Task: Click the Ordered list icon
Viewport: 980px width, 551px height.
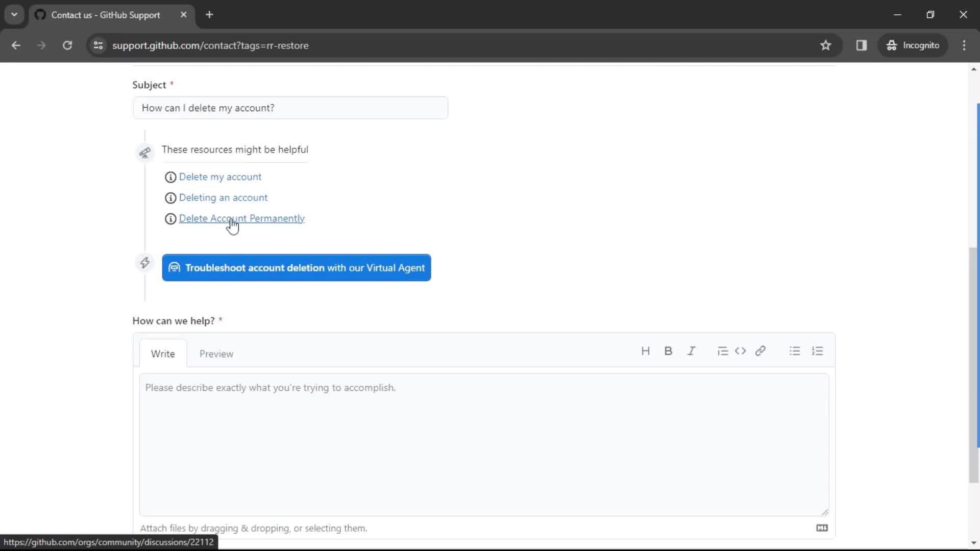Action: [817, 351]
